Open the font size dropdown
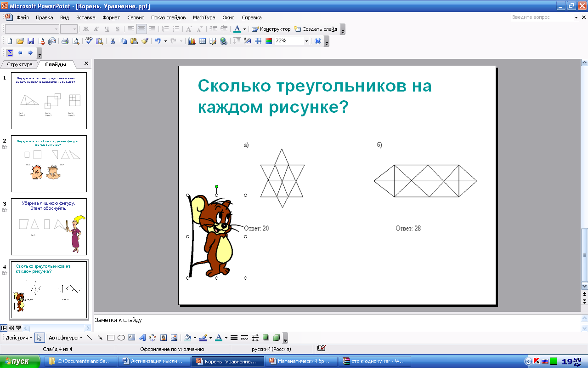The image size is (588, 368). pos(73,29)
